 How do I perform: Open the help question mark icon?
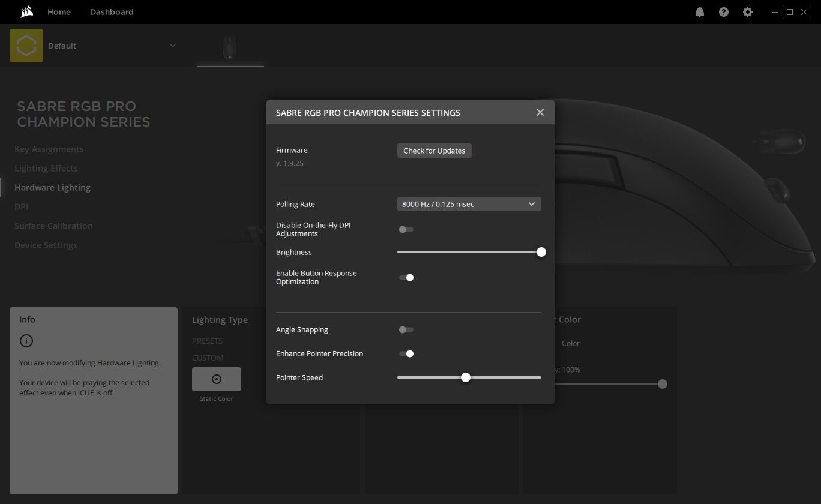click(723, 12)
